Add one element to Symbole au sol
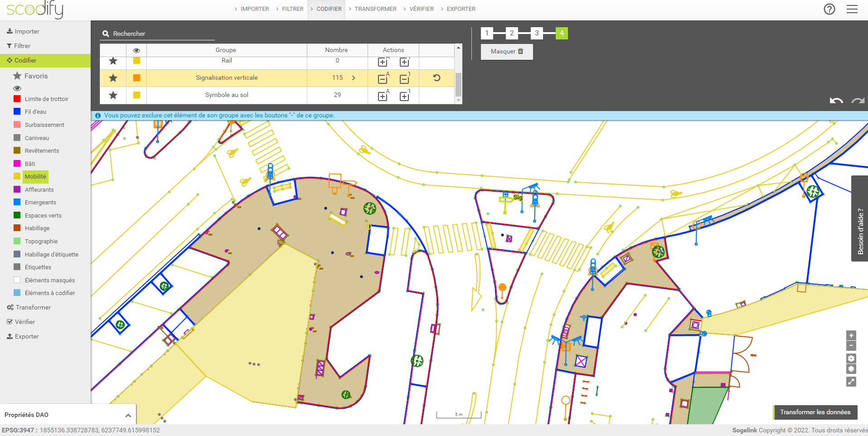 click(x=404, y=96)
